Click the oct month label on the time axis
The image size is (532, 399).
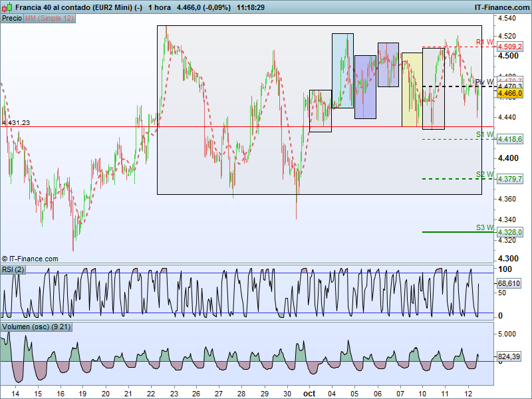(309, 394)
